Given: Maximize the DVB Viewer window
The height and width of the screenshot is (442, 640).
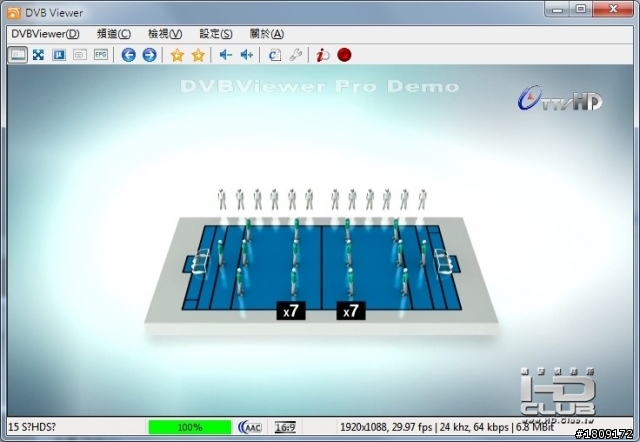Looking at the screenshot, I should point(581,9).
